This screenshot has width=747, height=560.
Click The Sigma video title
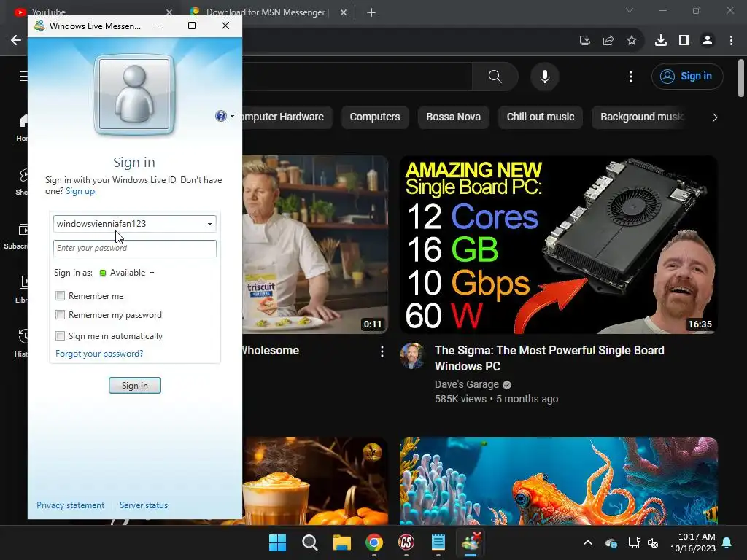(549, 358)
